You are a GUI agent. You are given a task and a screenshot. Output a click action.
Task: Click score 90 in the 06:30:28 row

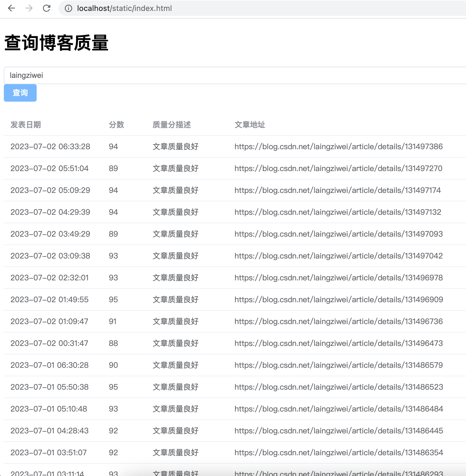(x=113, y=365)
